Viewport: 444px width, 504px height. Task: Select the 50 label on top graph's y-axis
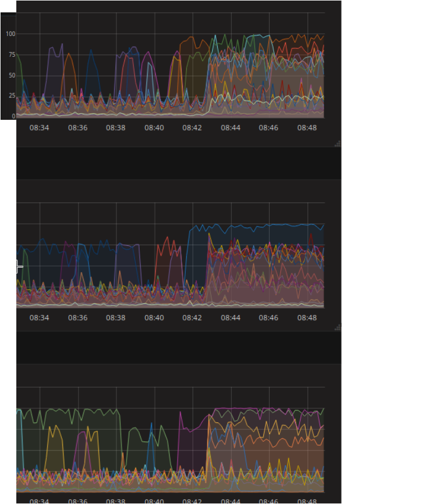11,75
